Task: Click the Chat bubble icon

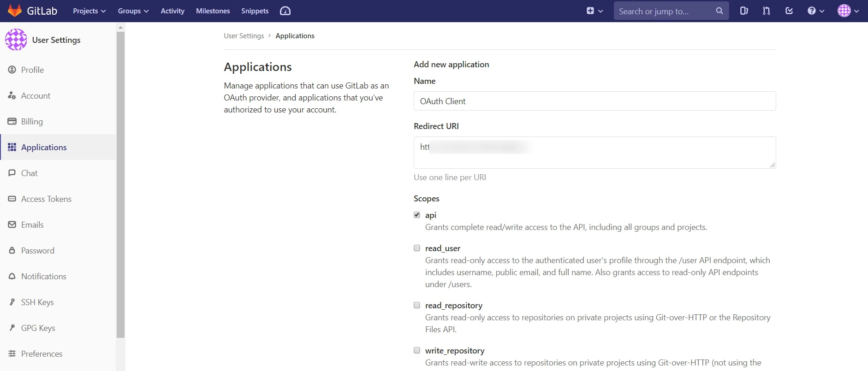Action: 12,173
